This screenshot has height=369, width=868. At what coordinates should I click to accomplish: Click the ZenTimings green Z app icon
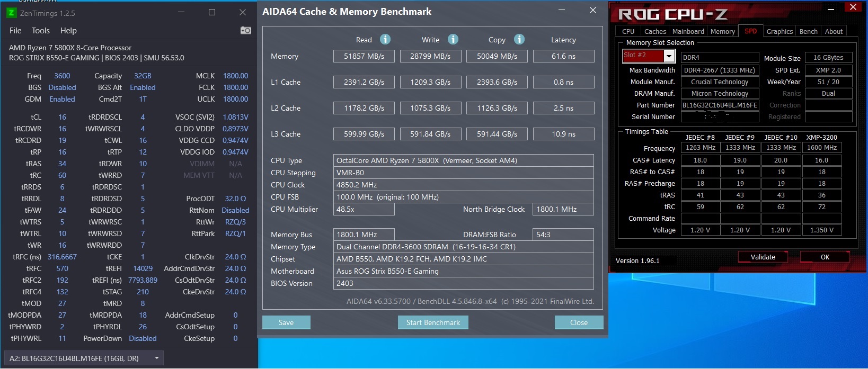(11, 13)
